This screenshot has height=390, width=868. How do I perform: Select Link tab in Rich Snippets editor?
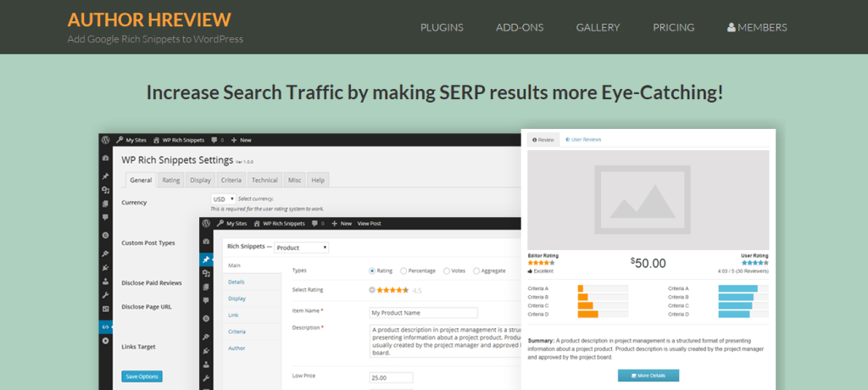tap(252, 315)
